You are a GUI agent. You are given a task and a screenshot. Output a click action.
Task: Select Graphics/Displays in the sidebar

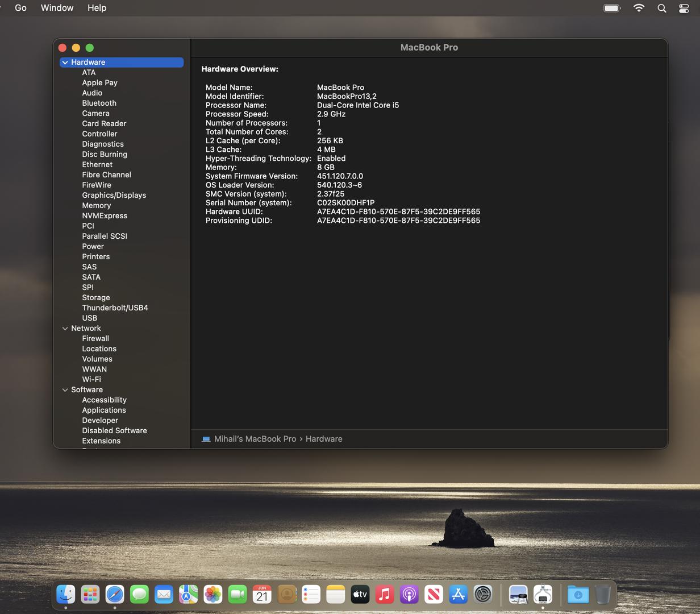[114, 196]
